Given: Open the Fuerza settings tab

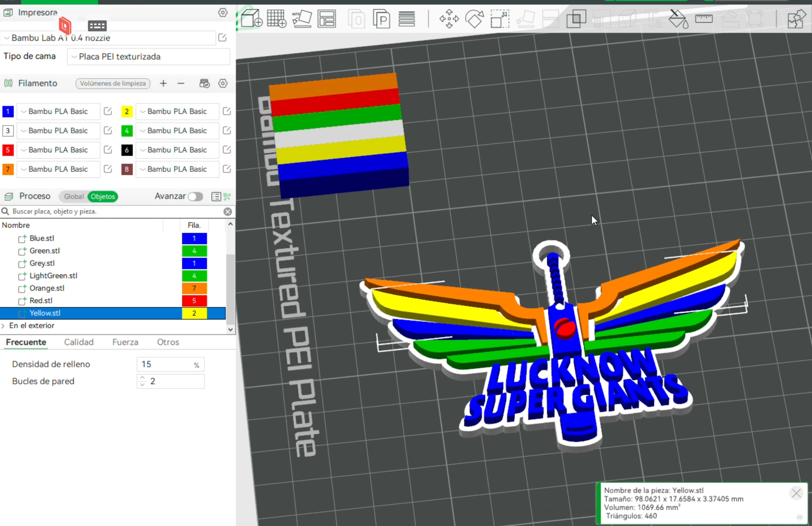Looking at the screenshot, I should (x=125, y=342).
